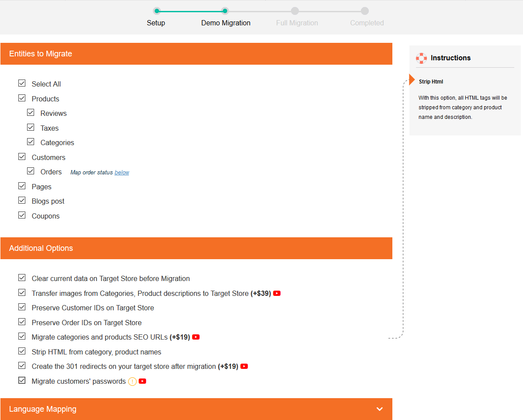Expand the Language Mapping section chevron
Image resolution: width=523 pixels, height=420 pixels.
pyautogui.click(x=379, y=409)
